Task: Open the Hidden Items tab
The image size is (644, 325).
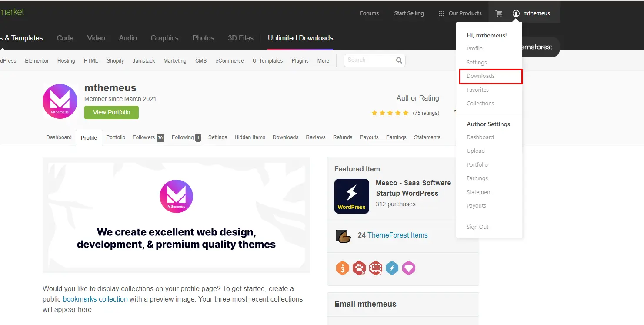Action: [x=250, y=137]
